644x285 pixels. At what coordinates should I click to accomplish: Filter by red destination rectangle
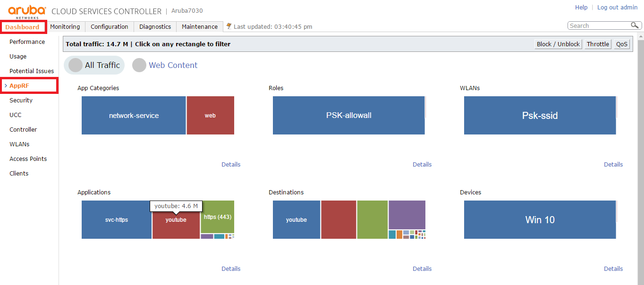[339, 219]
